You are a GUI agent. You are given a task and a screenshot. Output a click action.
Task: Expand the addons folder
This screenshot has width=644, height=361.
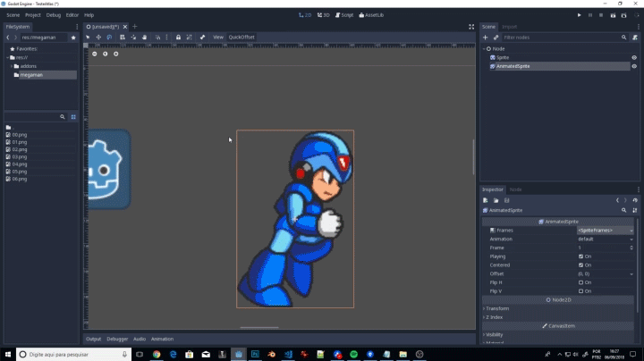point(12,66)
